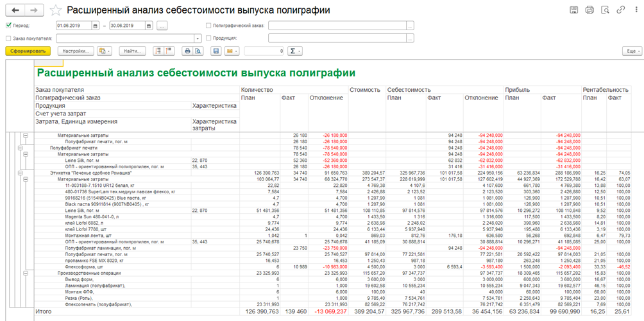Add page to favorites with star icon
Image resolution: width=644 pixels, height=321 pixels.
click(x=56, y=10)
